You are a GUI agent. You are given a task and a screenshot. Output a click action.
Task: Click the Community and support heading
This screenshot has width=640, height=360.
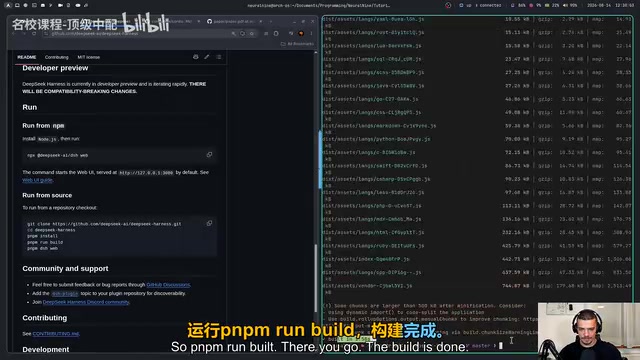[x=65, y=269]
